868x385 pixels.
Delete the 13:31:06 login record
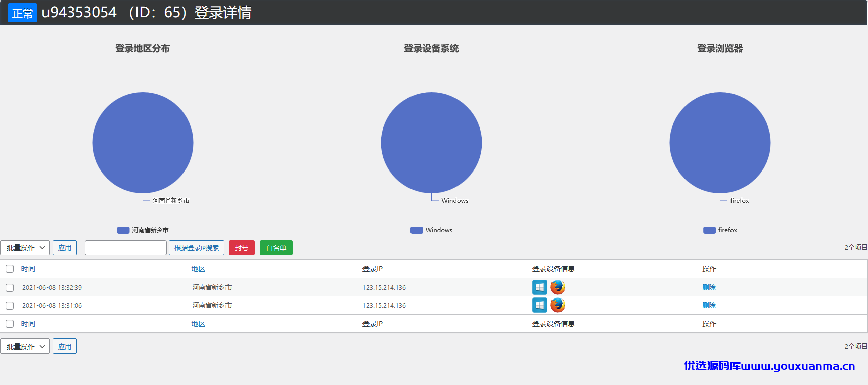(709, 305)
